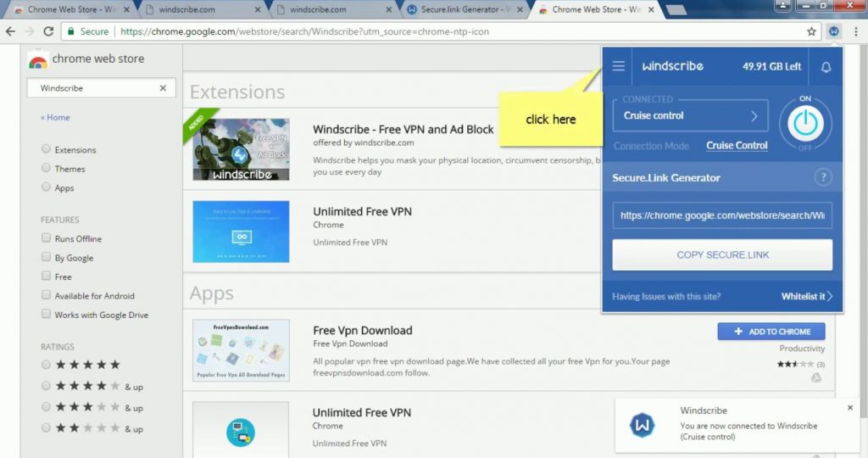Click into the Secure.Link URL field
The width and height of the screenshot is (868, 458).
point(722,215)
